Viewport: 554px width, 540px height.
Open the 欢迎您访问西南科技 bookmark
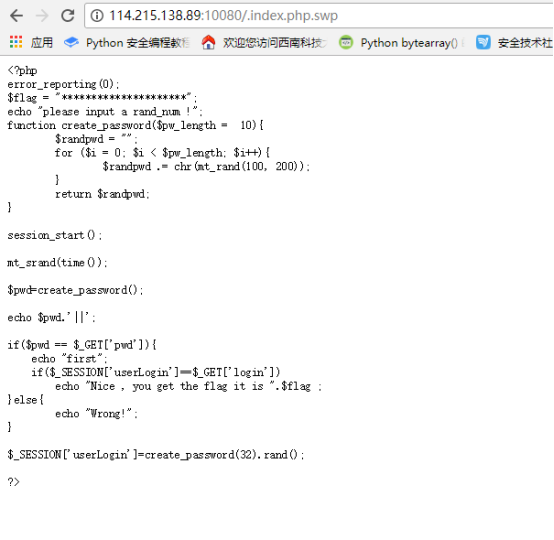(x=274, y=43)
